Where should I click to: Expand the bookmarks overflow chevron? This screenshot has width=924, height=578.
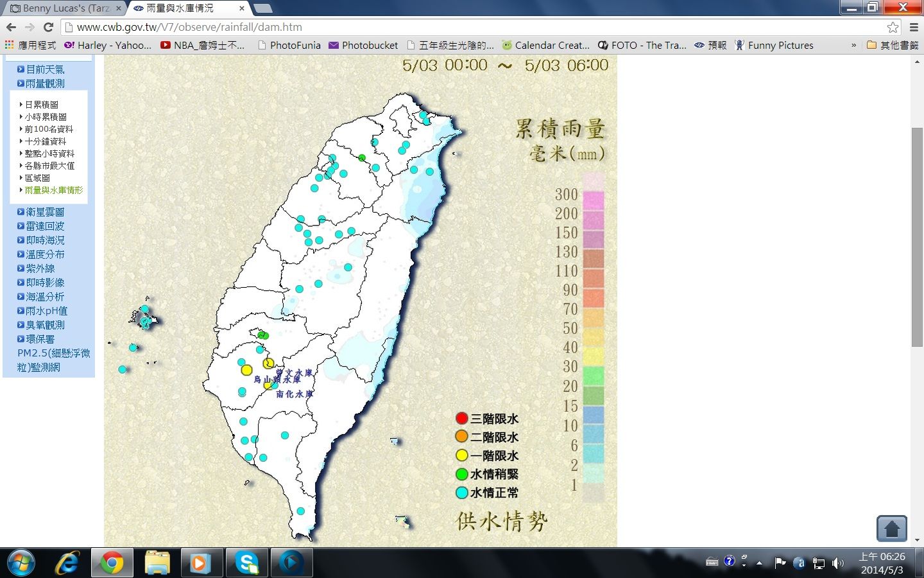click(x=853, y=45)
